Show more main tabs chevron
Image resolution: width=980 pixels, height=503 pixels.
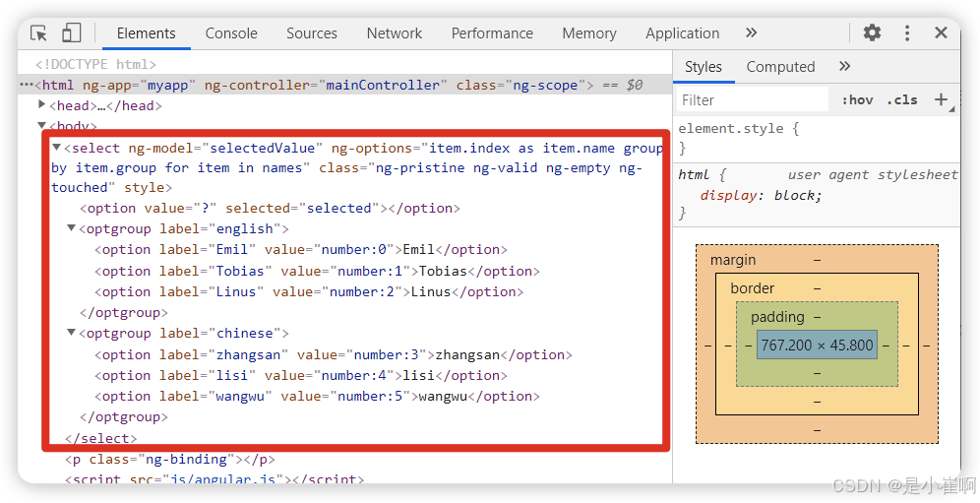[x=752, y=32]
